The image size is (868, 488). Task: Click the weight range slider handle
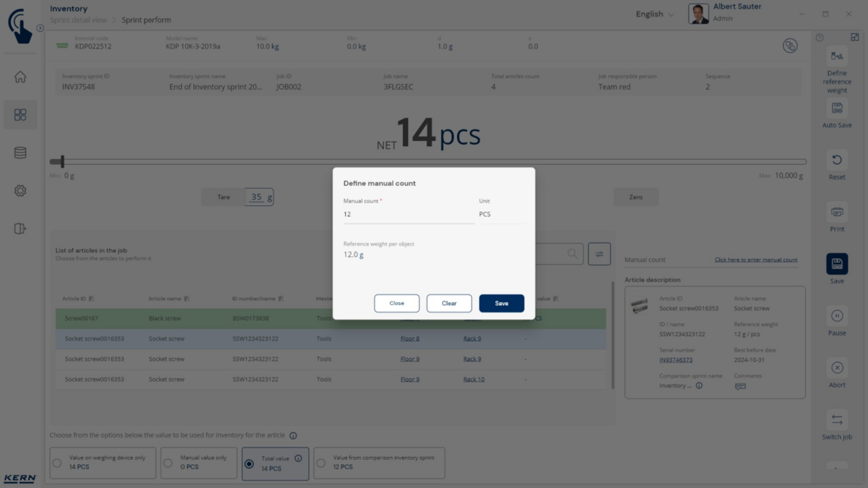(x=62, y=162)
